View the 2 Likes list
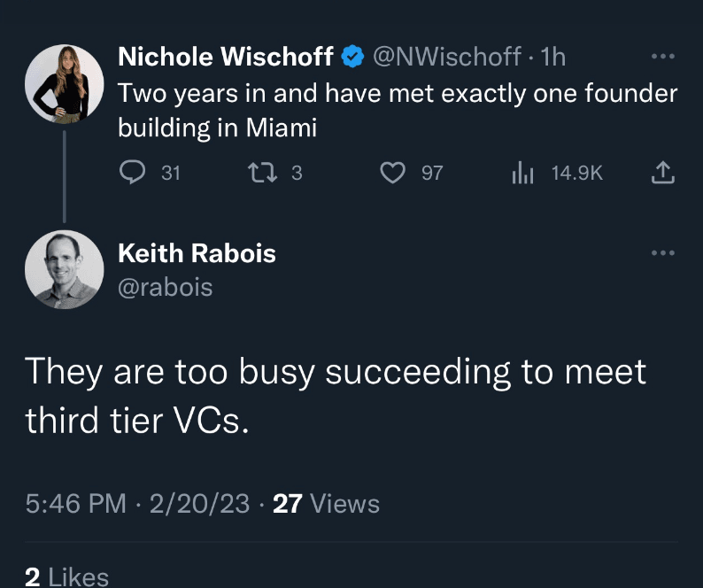703x588 pixels. [x=66, y=576]
